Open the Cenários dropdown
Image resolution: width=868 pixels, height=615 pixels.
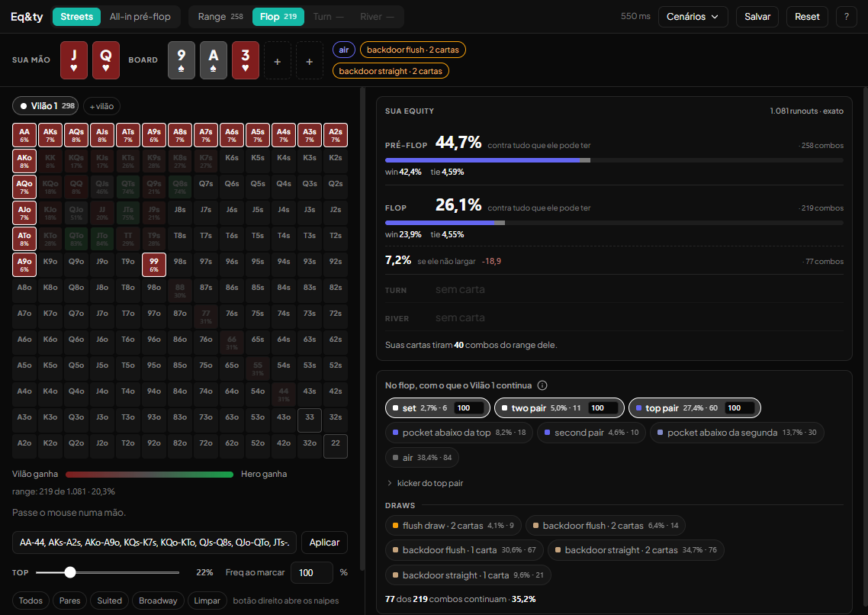(x=693, y=17)
